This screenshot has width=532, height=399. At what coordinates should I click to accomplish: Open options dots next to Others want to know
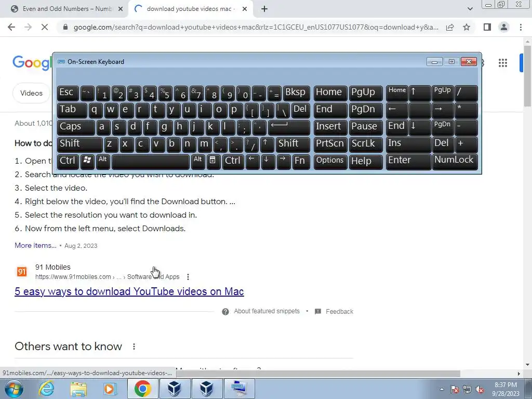tap(134, 347)
